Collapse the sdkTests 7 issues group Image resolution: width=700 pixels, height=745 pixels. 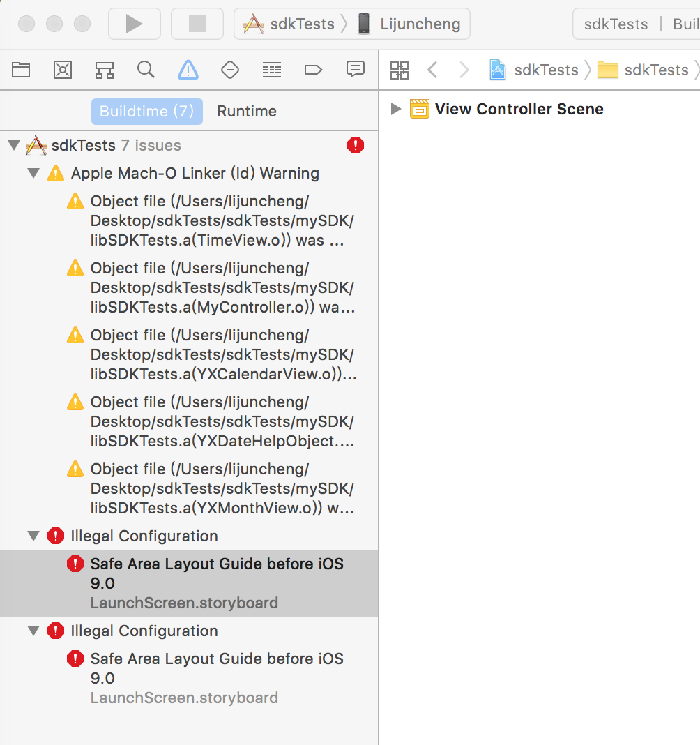(14, 145)
